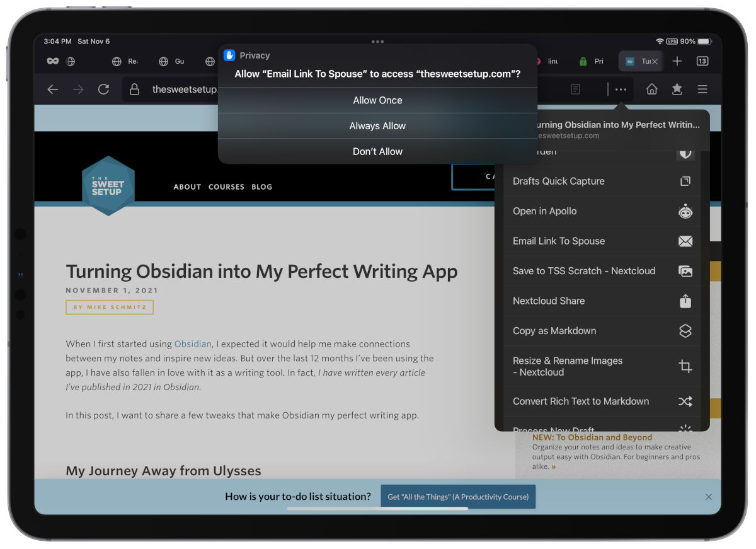756x549 pixels.
Task: Click the thesweetsetup address field
Action: [x=185, y=90]
